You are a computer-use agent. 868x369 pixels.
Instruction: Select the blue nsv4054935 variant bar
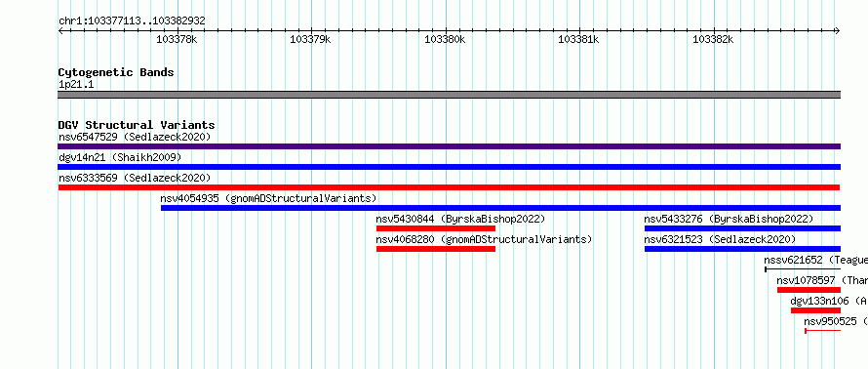500,208
